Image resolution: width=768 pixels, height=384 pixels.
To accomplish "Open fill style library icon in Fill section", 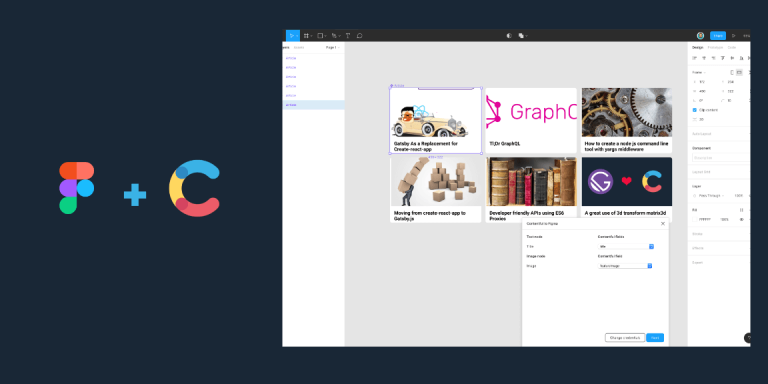I will pos(742,210).
